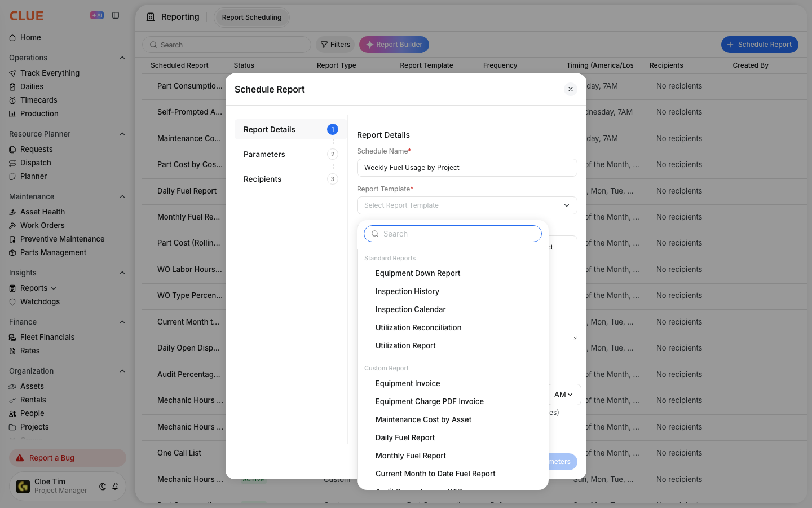This screenshot has height=508, width=812.
Task: Open Asset Health in the sidebar
Action: pyautogui.click(x=42, y=212)
